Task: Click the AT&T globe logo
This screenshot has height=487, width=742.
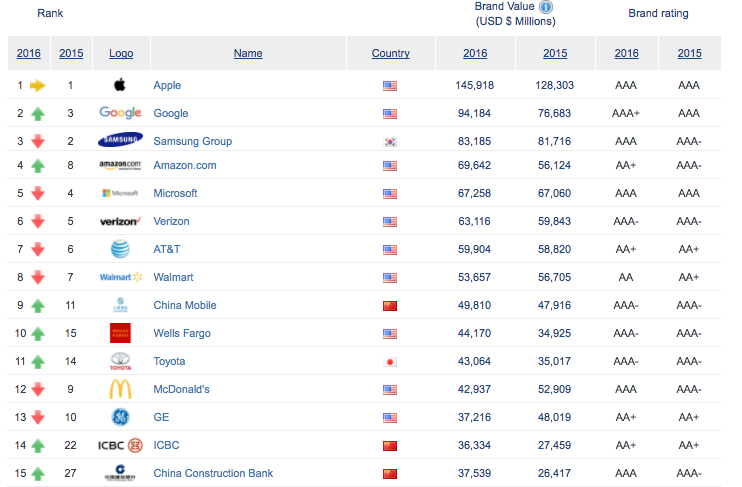Action: pyautogui.click(x=120, y=249)
